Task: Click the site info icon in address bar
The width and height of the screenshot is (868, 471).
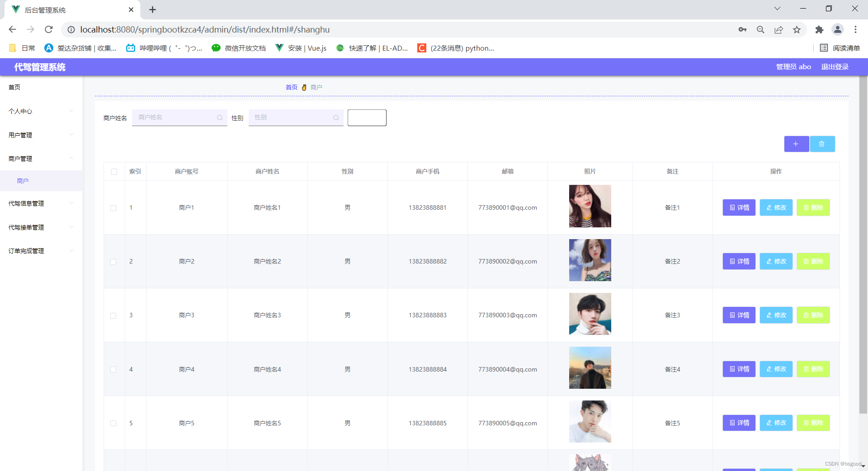Action: [71, 29]
